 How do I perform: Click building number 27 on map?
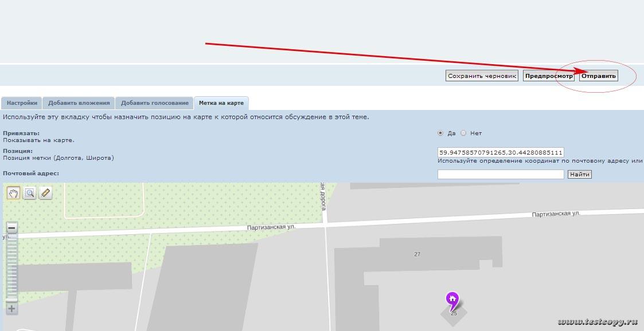[x=417, y=254]
